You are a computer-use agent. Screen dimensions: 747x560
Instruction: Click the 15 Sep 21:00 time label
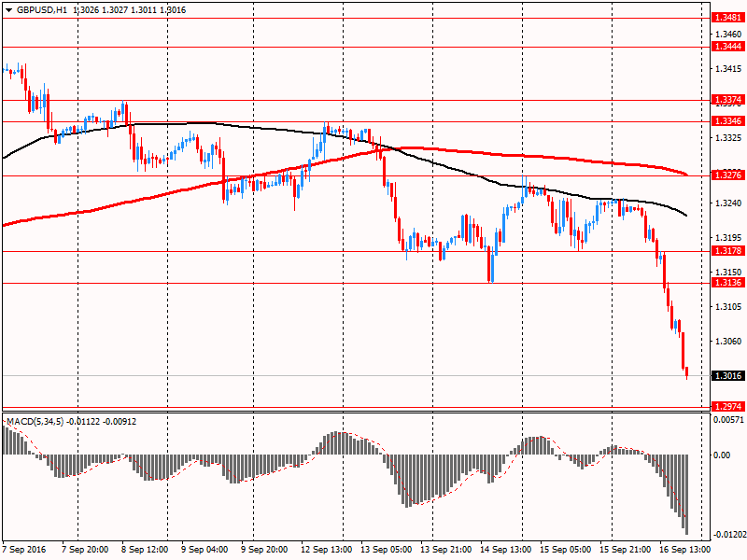coord(625,550)
